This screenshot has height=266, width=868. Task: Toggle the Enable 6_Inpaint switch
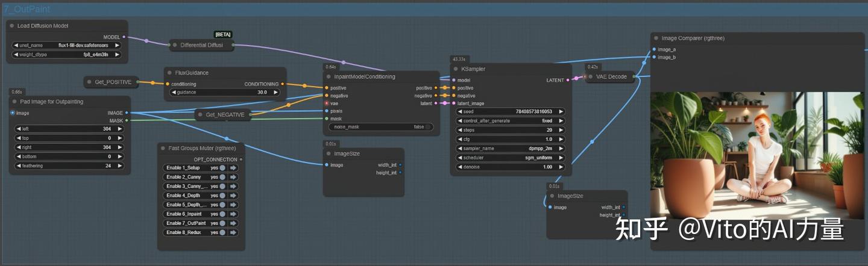pos(222,214)
